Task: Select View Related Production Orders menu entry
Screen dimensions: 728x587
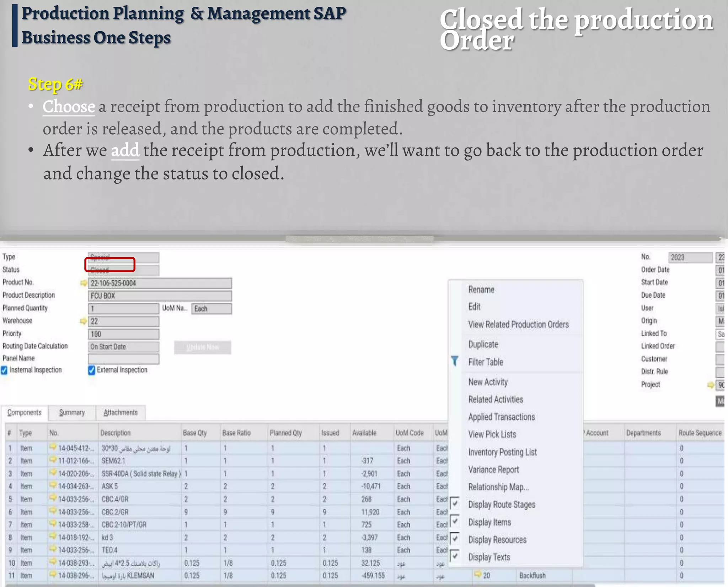Action: [x=518, y=324]
